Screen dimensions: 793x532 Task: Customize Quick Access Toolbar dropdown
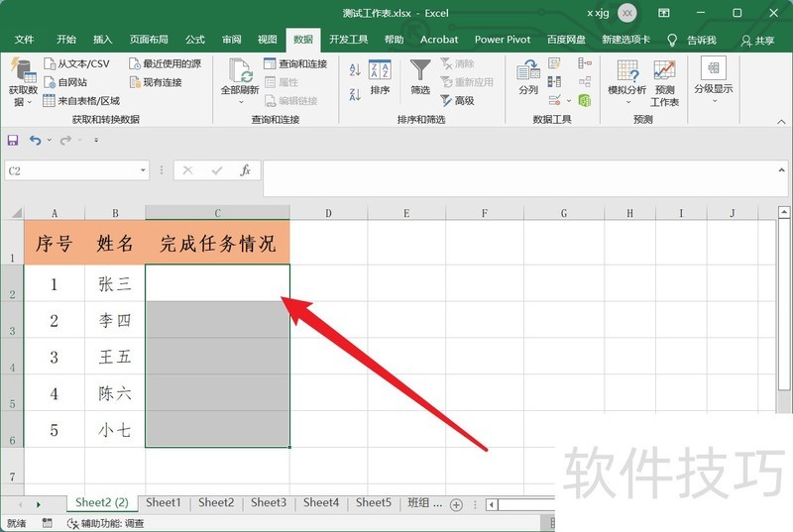point(96,140)
